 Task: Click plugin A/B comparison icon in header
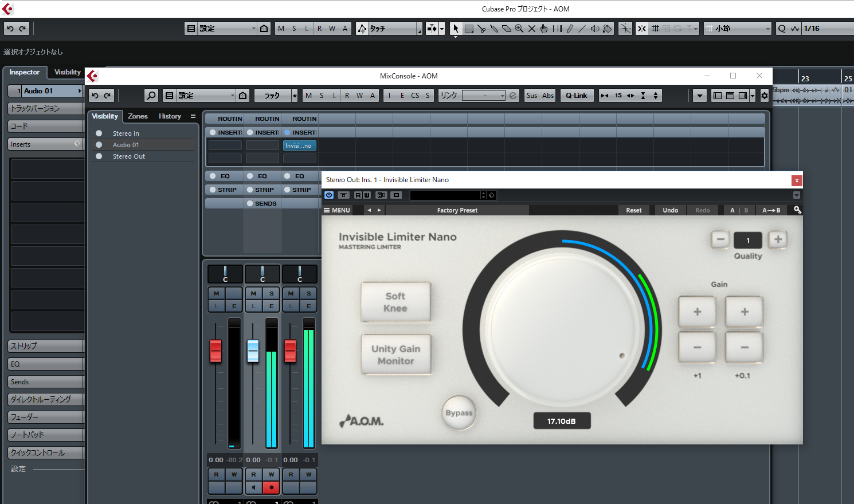click(382, 195)
